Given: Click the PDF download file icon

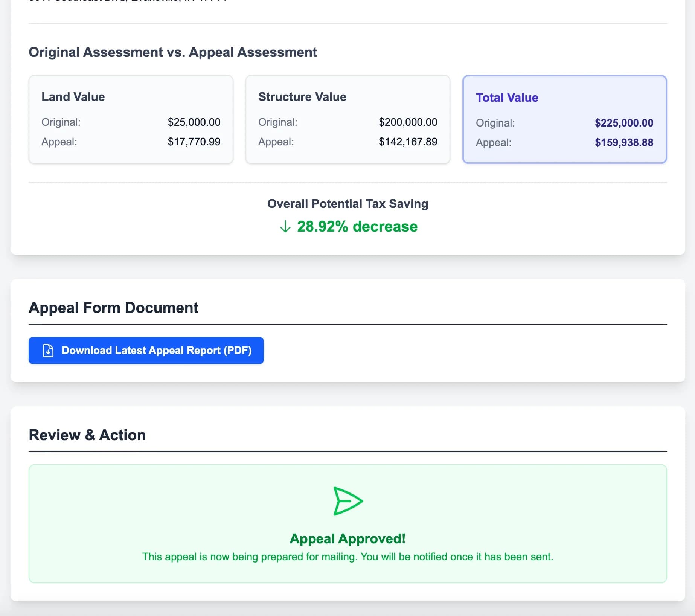Looking at the screenshot, I should 48,351.
